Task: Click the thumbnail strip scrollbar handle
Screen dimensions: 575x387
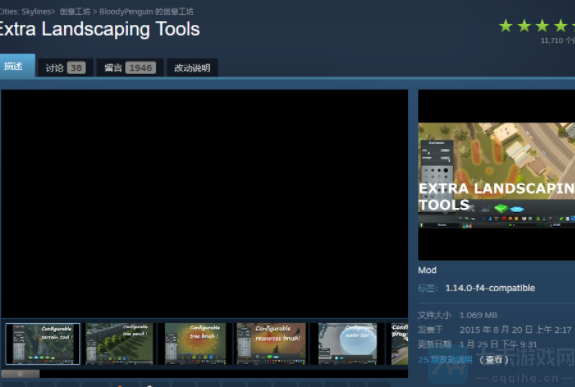Action: (x=21, y=374)
